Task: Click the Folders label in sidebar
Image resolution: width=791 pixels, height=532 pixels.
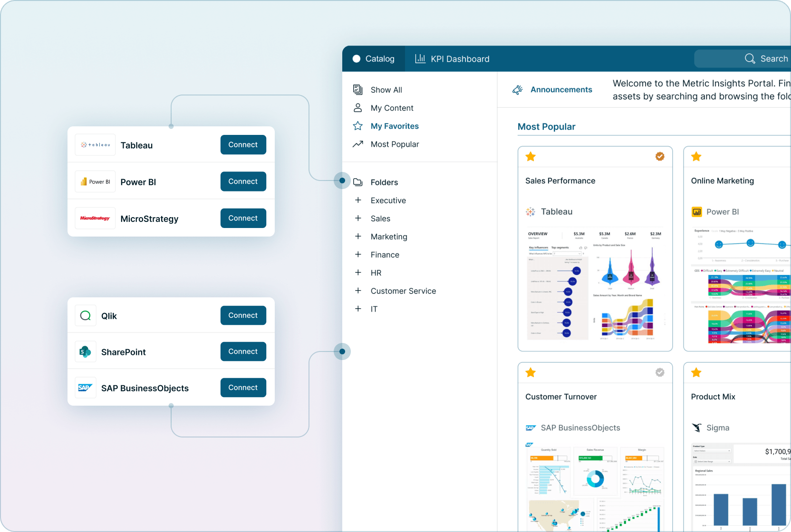Action: (x=384, y=182)
